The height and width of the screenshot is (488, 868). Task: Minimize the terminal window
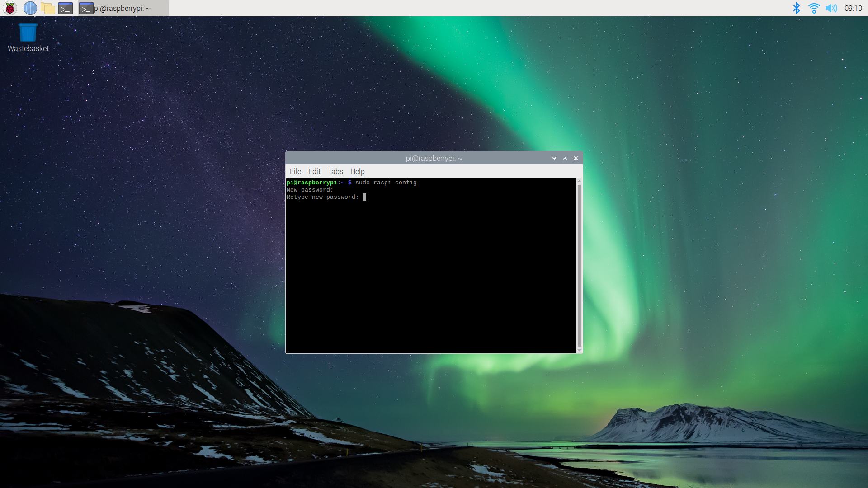coord(554,158)
